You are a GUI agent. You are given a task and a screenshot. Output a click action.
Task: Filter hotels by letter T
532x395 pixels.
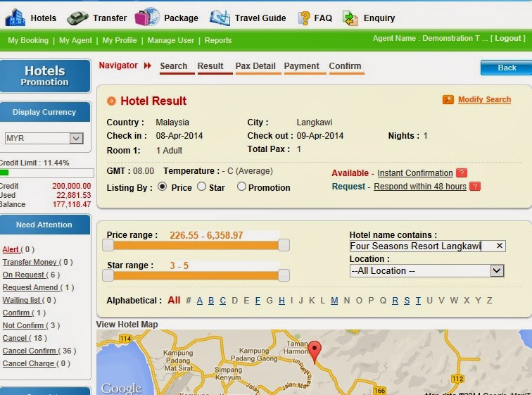[x=418, y=301]
